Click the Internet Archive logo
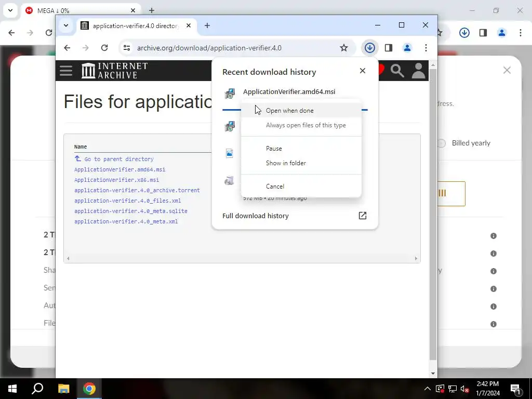532x399 pixels. click(114, 71)
